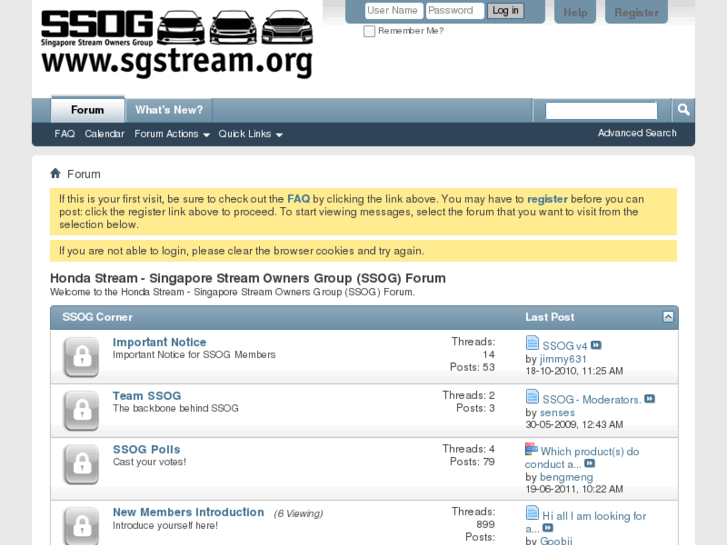Click the New Members Introduction lock icon
Screen dimensions: 727x545
(82, 526)
